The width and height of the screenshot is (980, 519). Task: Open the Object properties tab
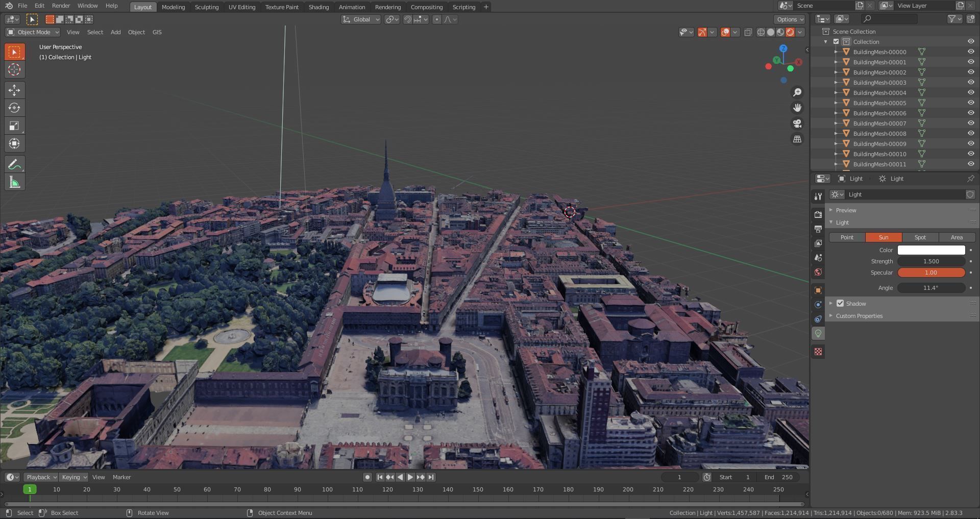pos(818,290)
